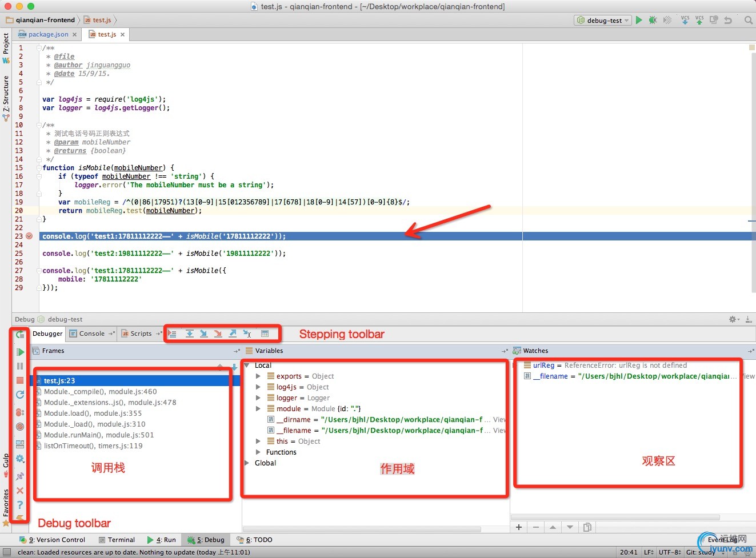Screen dimensions: 756x558
Task: Run debug-test with green play button
Action: (x=639, y=20)
